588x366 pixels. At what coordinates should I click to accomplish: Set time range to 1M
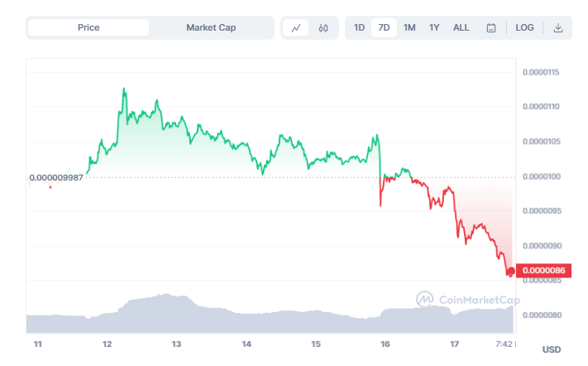click(409, 27)
